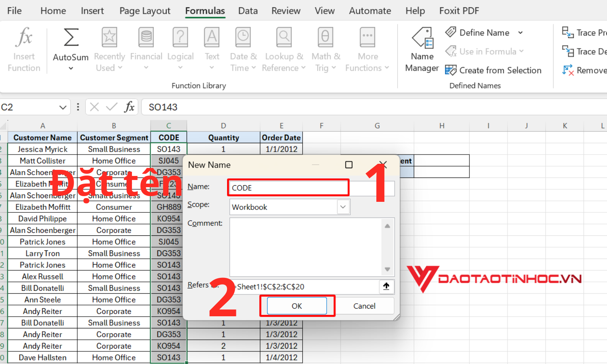Switch to the Automate tab
Screen dimensions: 607x364
coord(370,11)
